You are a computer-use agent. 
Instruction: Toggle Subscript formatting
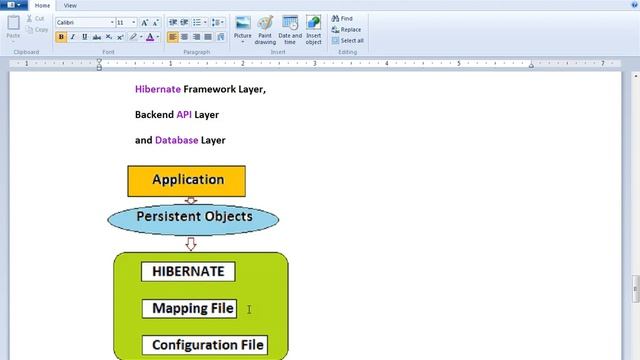pyautogui.click(x=109, y=37)
